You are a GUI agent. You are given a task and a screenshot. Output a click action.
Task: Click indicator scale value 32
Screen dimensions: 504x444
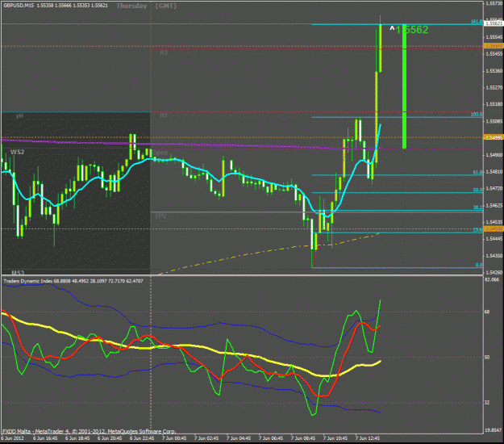click(487, 403)
